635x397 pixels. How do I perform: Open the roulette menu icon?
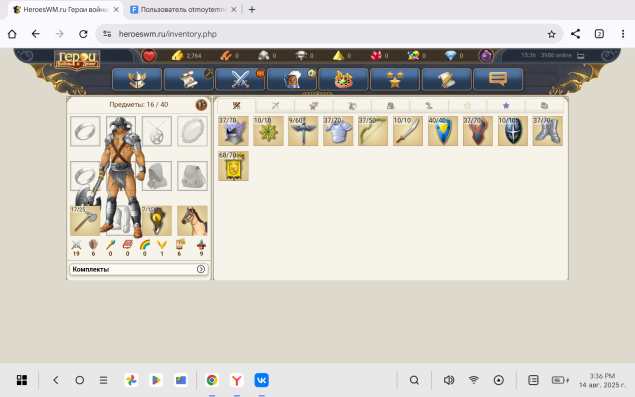click(x=343, y=79)
